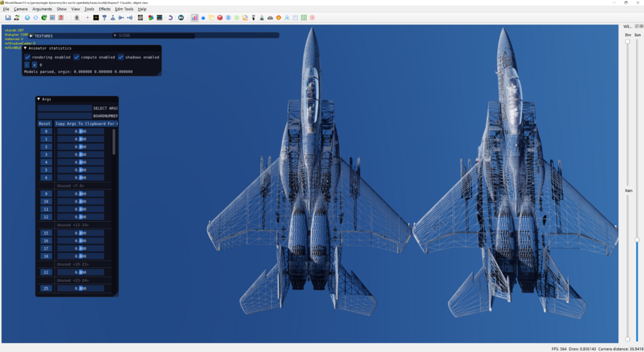Click the dark striped panel icon
Viewport: 644px width, 352px height.
[159, 17]
